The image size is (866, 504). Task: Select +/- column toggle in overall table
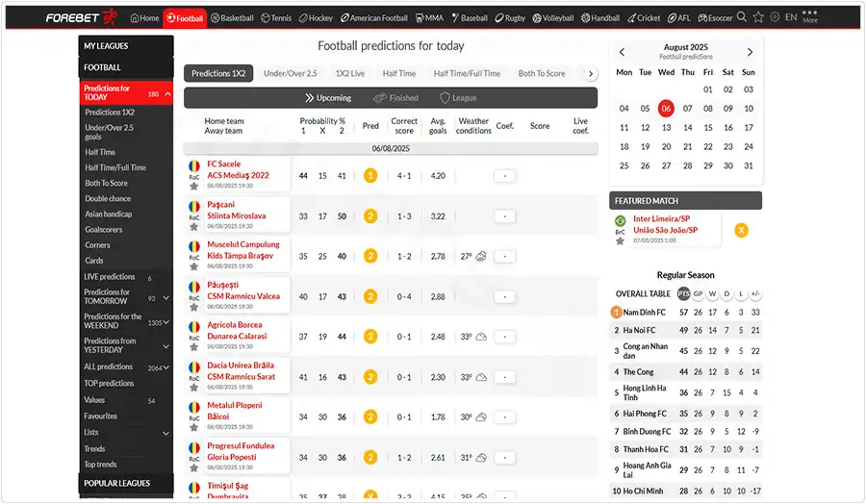(x=755, y=293)
